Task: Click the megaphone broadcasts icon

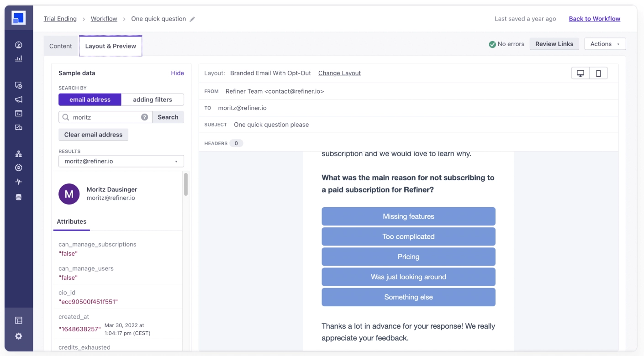Action: pos(19,99)
